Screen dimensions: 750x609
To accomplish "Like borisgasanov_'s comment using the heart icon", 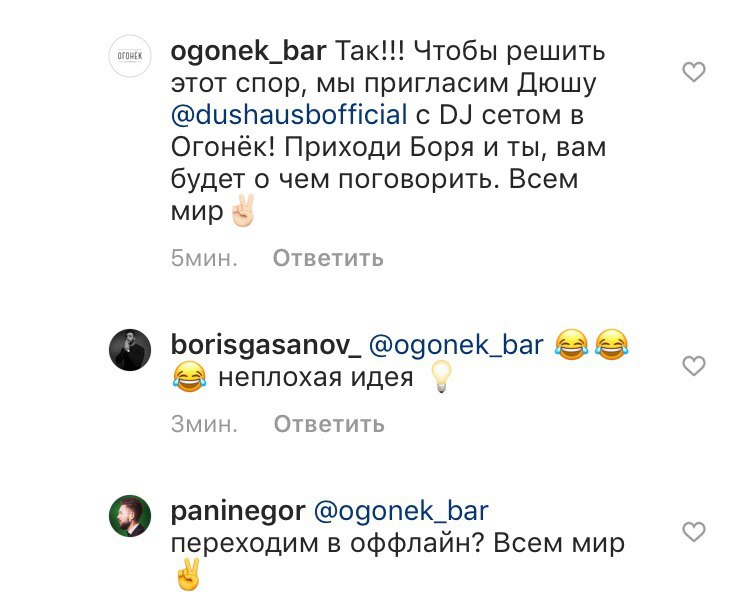I will [x=694, y=366].
